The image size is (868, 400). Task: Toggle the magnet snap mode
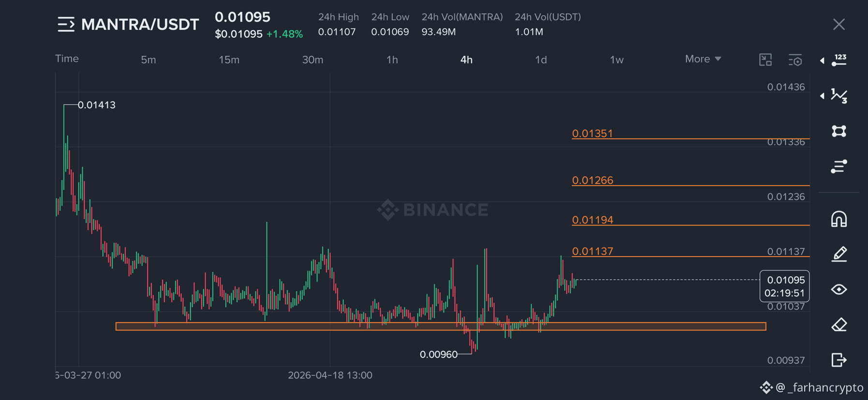839,219
